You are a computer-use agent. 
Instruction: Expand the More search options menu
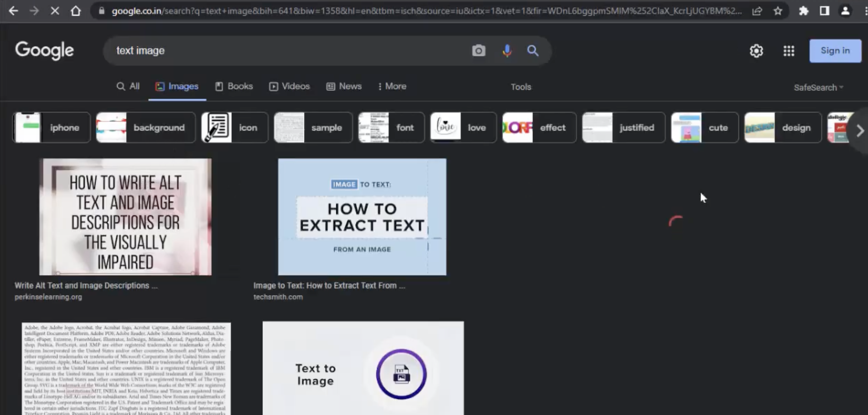pyautogui.click(x=392, y=86)
